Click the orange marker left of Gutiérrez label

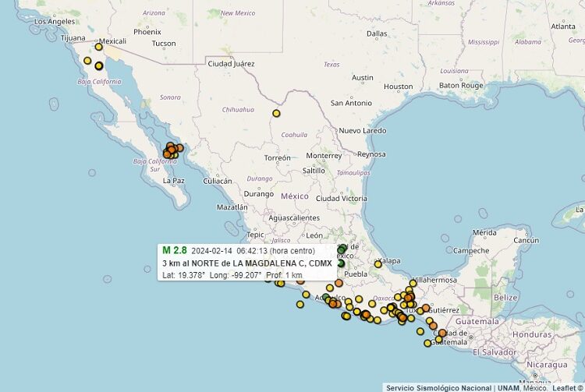[x=426, y=308]
